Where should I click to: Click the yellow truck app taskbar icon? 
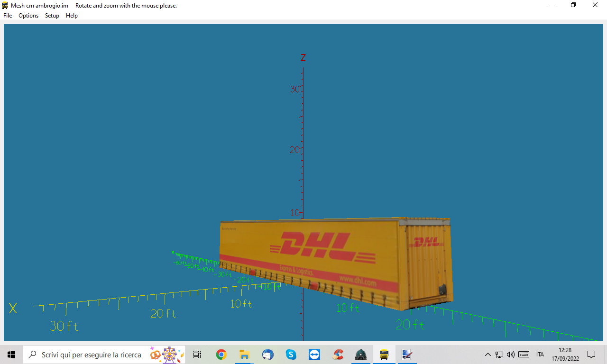[x=384, y=355]
